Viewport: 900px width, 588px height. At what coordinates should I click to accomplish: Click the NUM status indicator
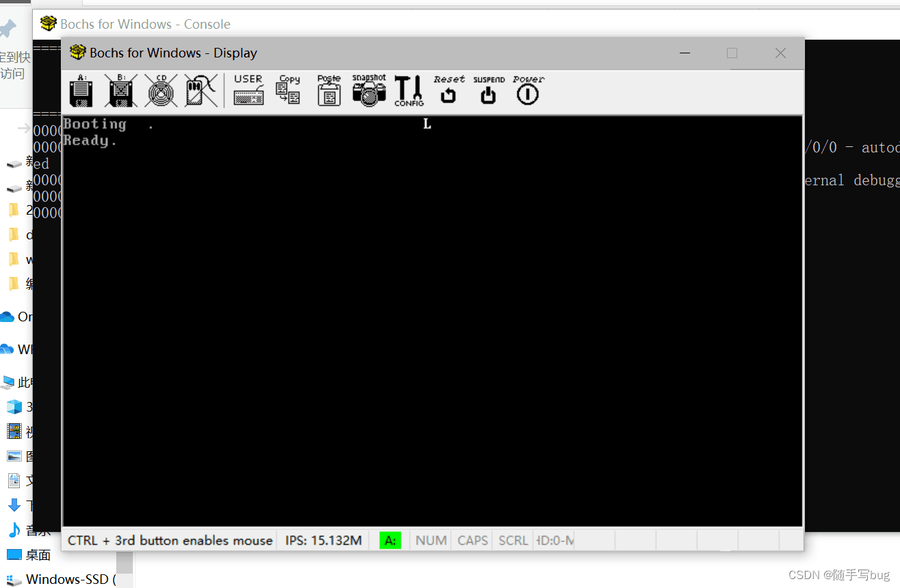tap(431, 540)
